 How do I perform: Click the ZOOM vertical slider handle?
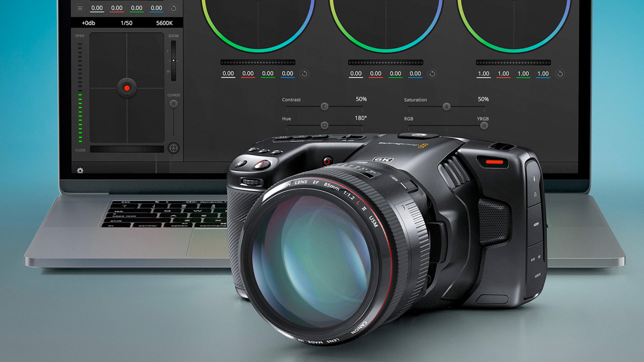pyautogui.click(x=174, y=60)
